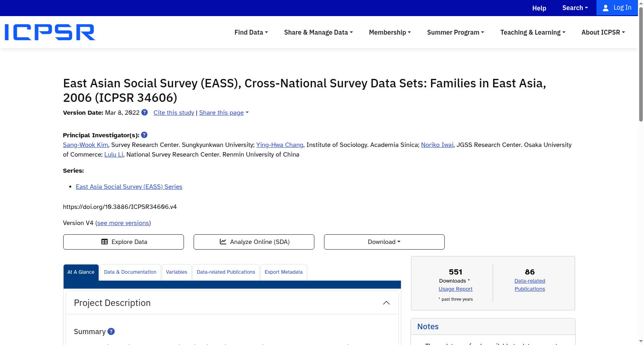
Task: Collapse the Project Description section
Action: point(386,303)
